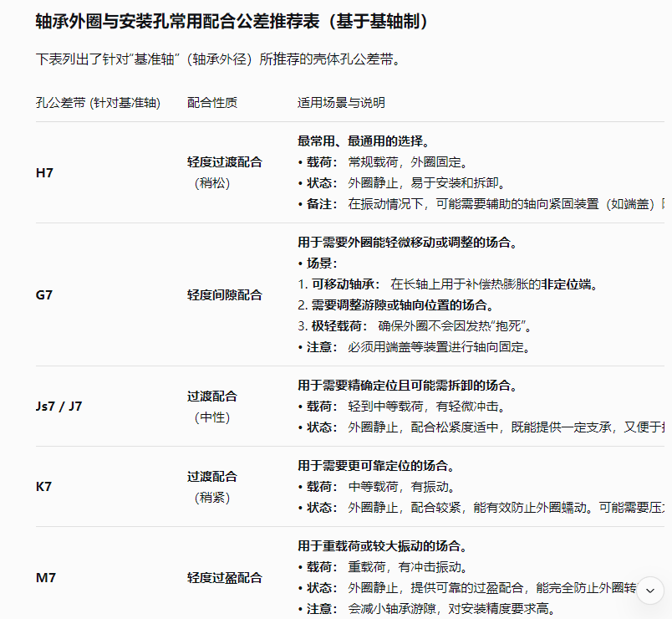Click 轻度过渡配合 in the H7 row
Screen dimensions: 672x619
click(224, 162)
